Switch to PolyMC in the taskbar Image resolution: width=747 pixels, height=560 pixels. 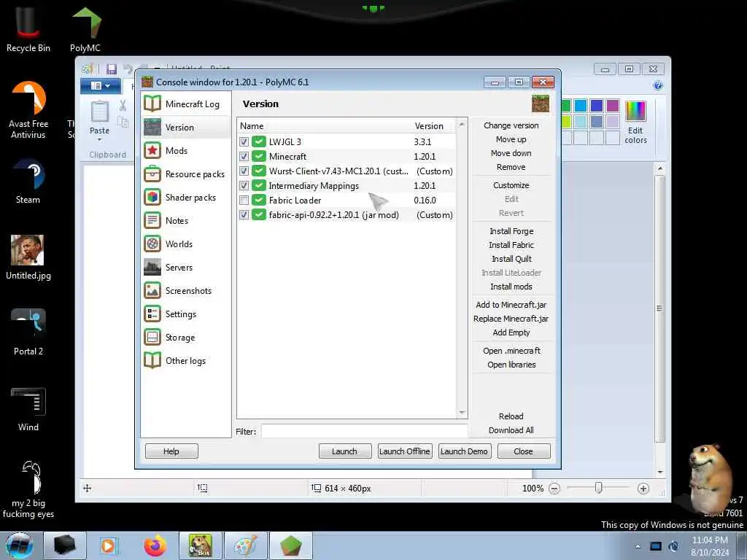coord(290,545)
